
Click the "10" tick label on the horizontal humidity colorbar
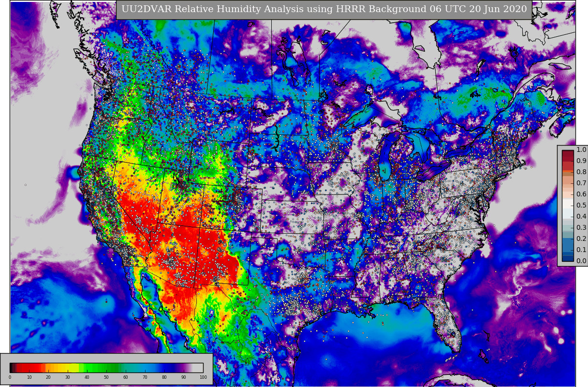[x=29, y=377]
